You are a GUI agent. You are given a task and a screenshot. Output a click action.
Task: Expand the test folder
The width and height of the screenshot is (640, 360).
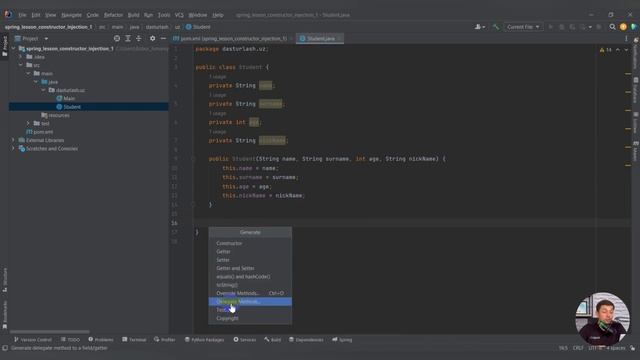[28, 123]
